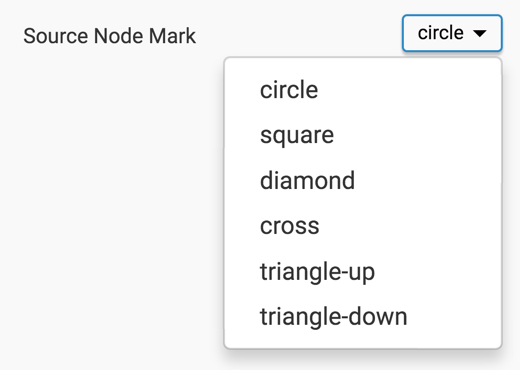This screenshot has width=520, height=370.
Task: Click the 'Source Node Mark' label
Action: pyautogui.click(x=109, y=36)
